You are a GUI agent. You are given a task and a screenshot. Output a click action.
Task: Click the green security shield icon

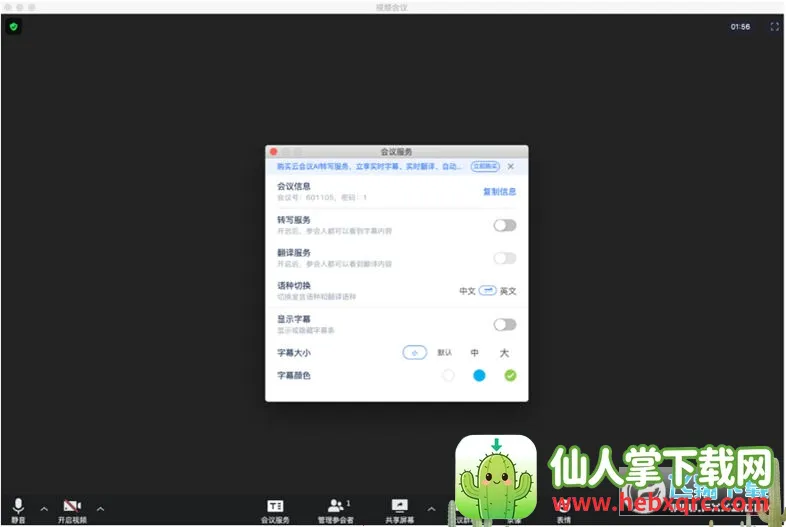(x=13, y=26)
